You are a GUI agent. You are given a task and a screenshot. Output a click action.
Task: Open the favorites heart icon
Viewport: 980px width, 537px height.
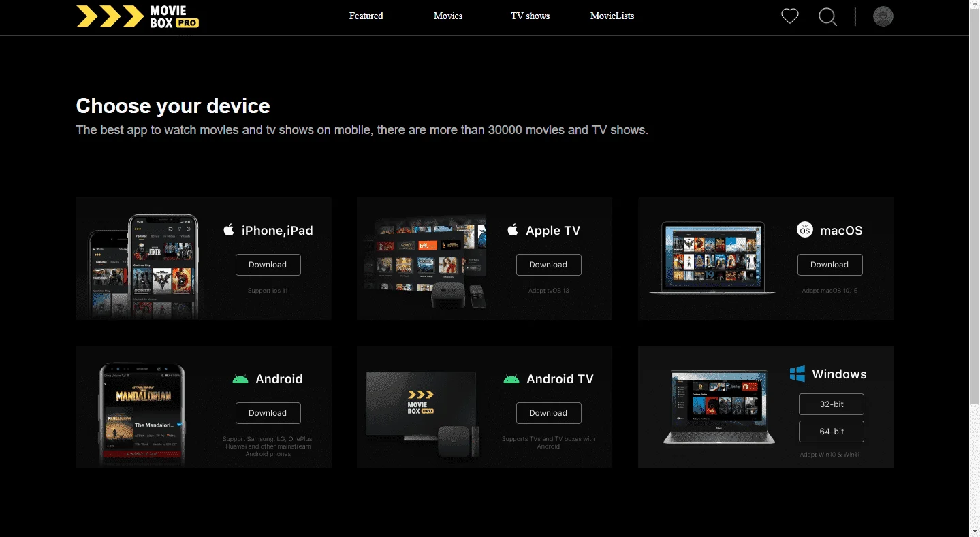pos(789,16)
